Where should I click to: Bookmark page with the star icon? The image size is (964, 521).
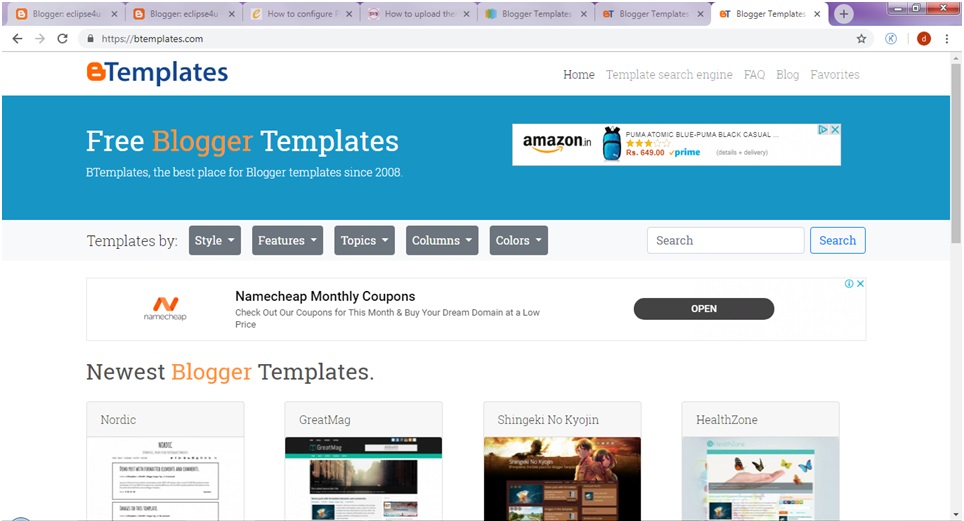tap(861, 39)
